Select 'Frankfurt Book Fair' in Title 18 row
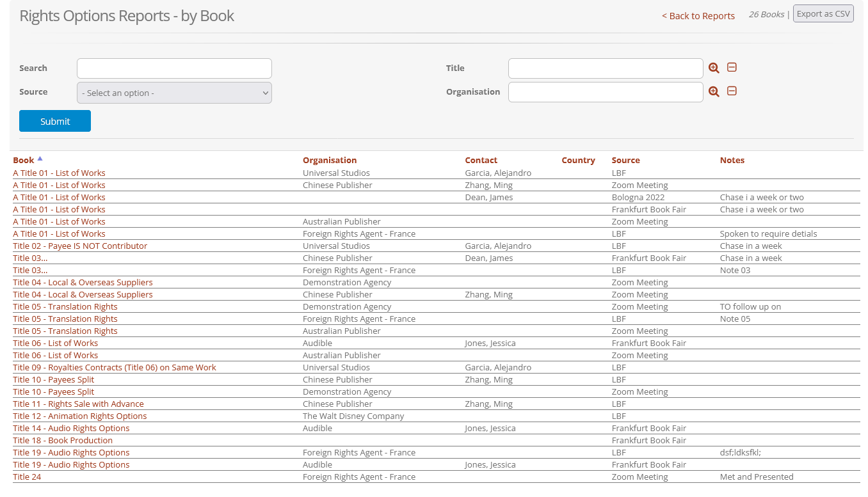This screenshot has height=497, width=868. pos(649,440)
